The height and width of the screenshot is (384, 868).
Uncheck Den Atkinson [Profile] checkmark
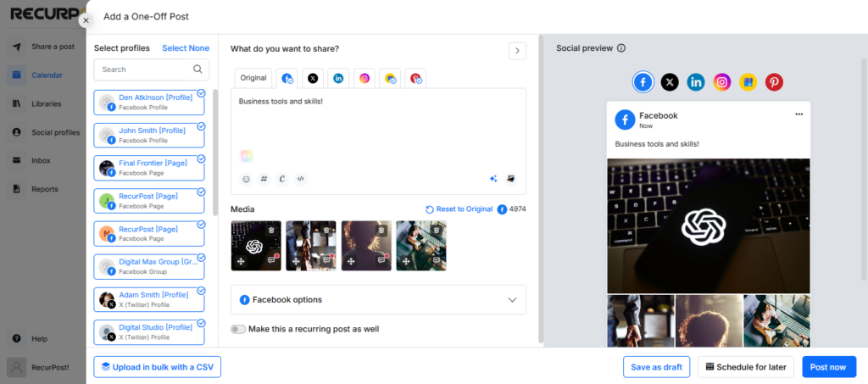click(202, 93)
